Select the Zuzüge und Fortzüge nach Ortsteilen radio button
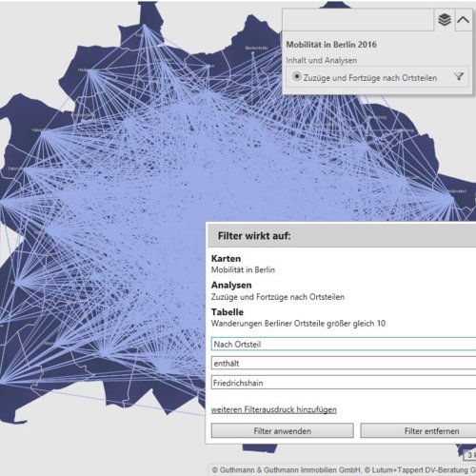476x476 pixels. point(297,77)
